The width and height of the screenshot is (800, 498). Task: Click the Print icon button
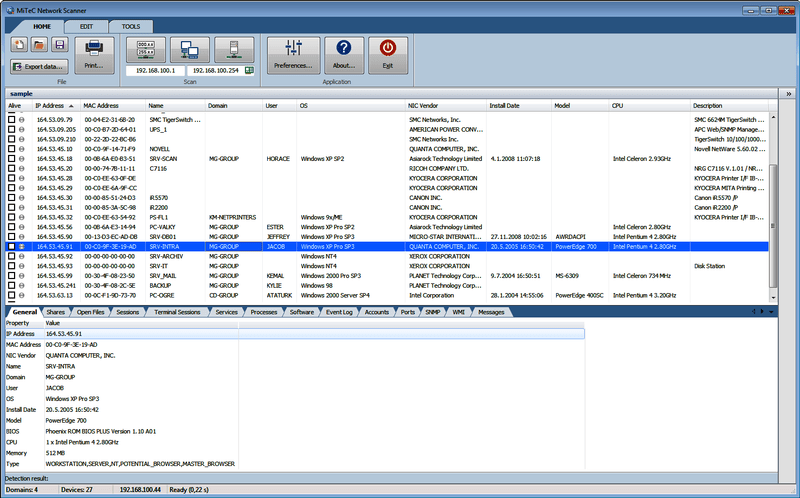click(x=94, y=56)
